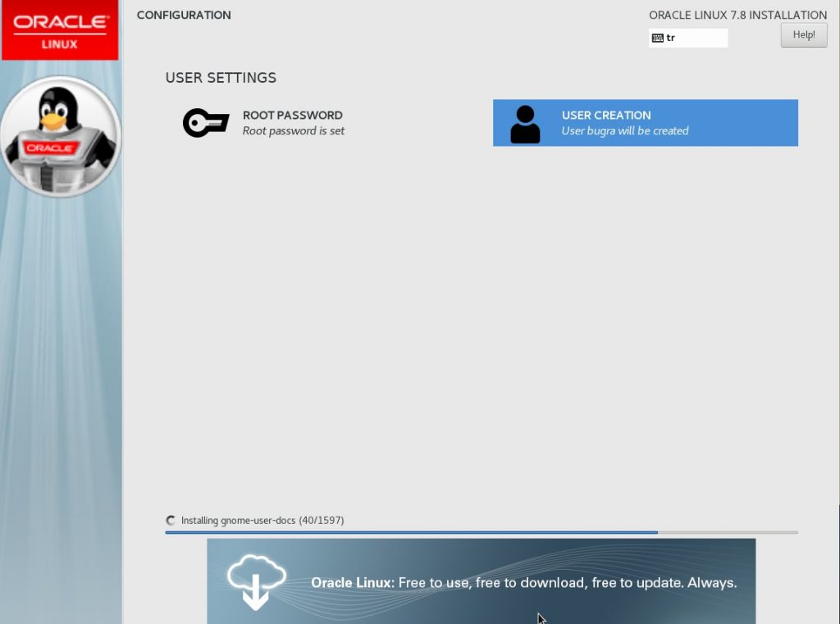Click the Oracle Linux logo
Viewport: 840px width, 624px height.
60,30
